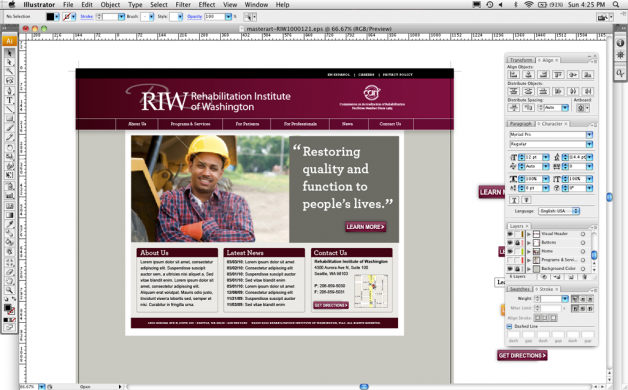Click the Layers panel scrollbar thumb

pyautogui.click(x=594, y=255)
